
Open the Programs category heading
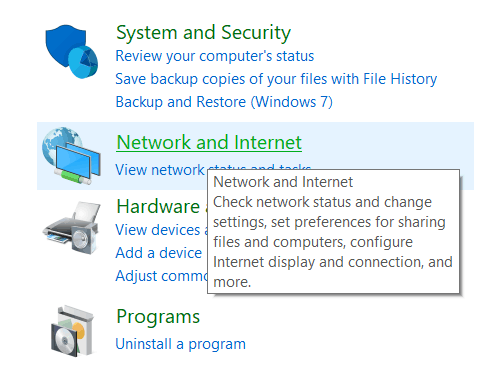pyautogui.click(x=158, y=317)
